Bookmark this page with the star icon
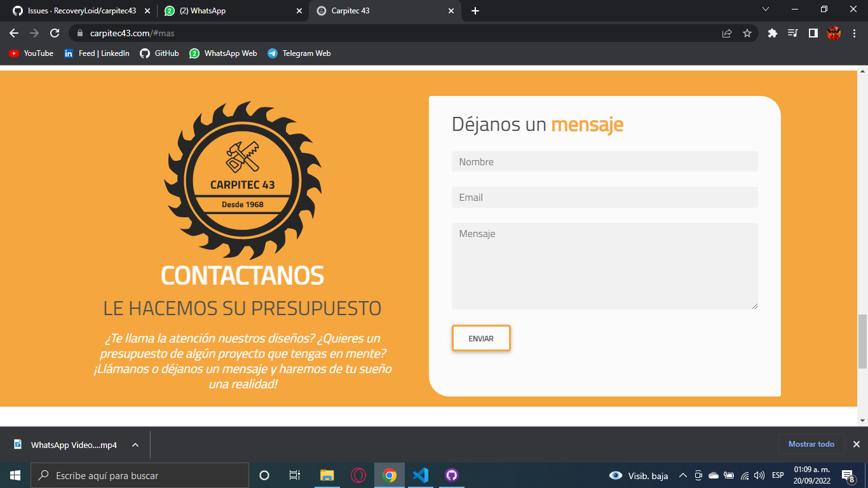 pos(747,32)
